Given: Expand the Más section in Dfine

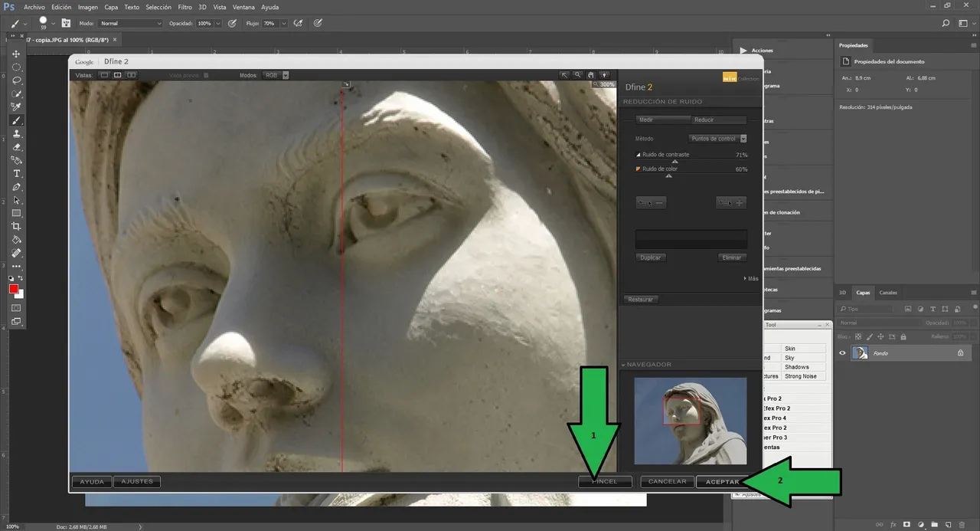Looking at the screenshot, I should click(x=751, y=279).
